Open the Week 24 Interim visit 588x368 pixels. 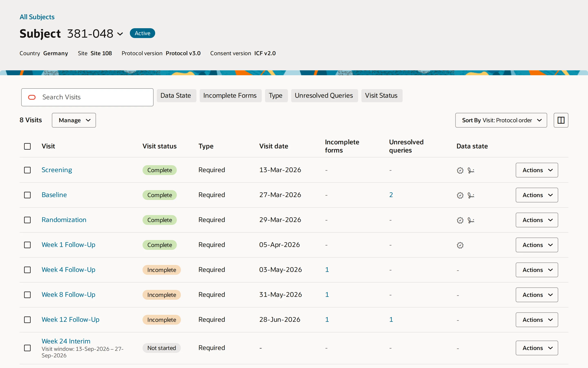click(66, 341)
